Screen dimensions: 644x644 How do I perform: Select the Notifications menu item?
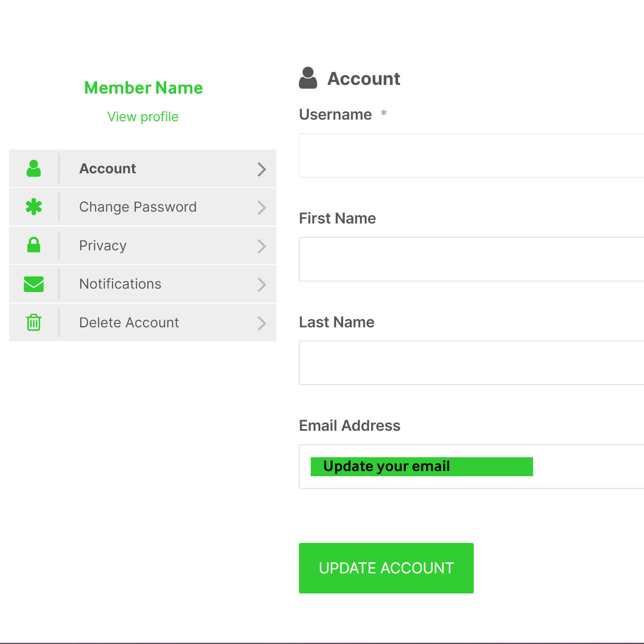coord(120,284)
